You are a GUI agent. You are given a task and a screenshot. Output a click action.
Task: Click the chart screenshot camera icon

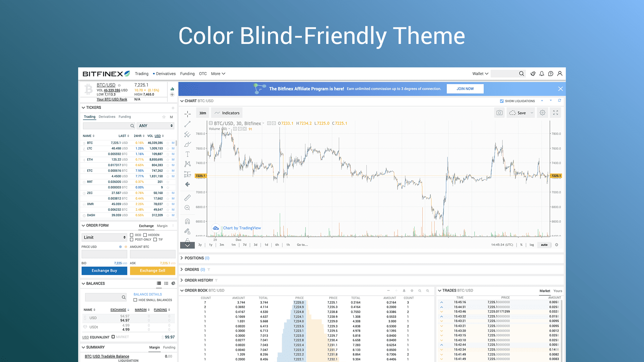[499, 113]
